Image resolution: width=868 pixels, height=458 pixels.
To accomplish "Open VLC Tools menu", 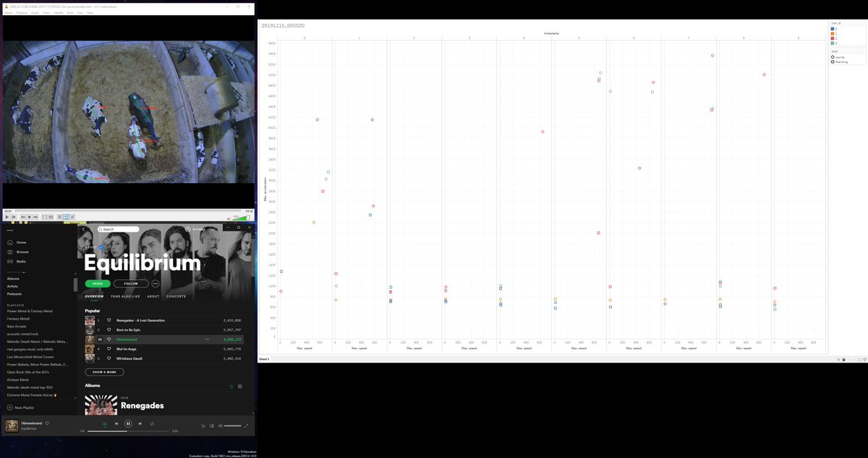I will coord(70,12).
